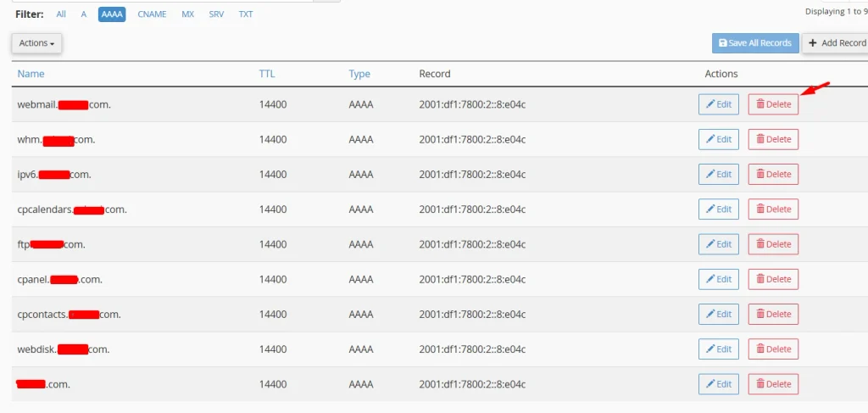868x413 pixels.
Task: Delete the cpanel AAAA record
Action: click(x=773, y=279)
